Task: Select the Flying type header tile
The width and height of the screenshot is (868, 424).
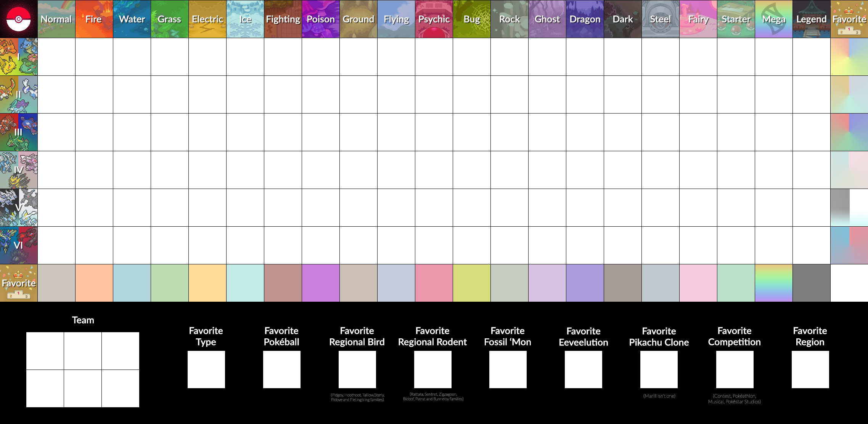Action: [396, 19]
